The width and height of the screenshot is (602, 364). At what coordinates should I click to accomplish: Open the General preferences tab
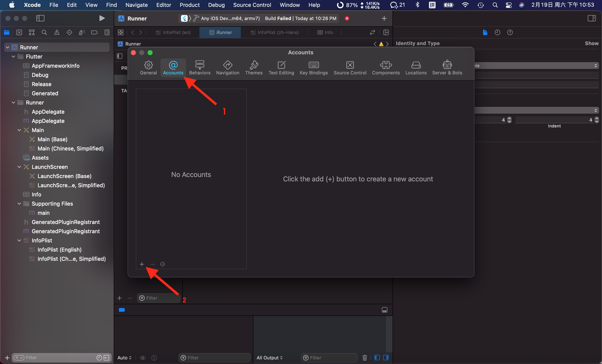click(148, 68)
